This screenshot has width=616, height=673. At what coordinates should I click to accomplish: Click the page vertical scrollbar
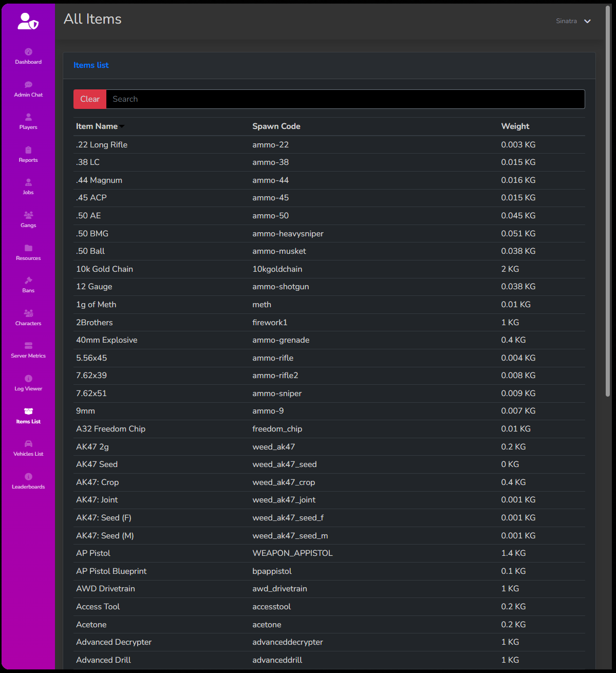(x=608, y=200)
